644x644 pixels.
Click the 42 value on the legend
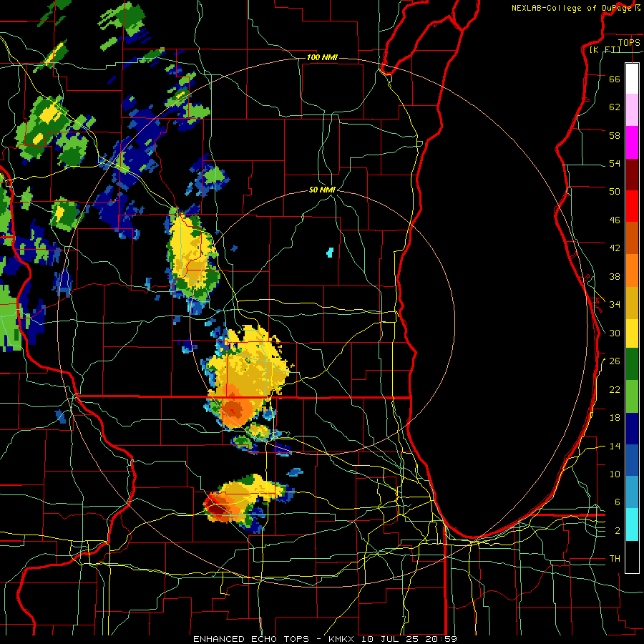pos(615,248)
